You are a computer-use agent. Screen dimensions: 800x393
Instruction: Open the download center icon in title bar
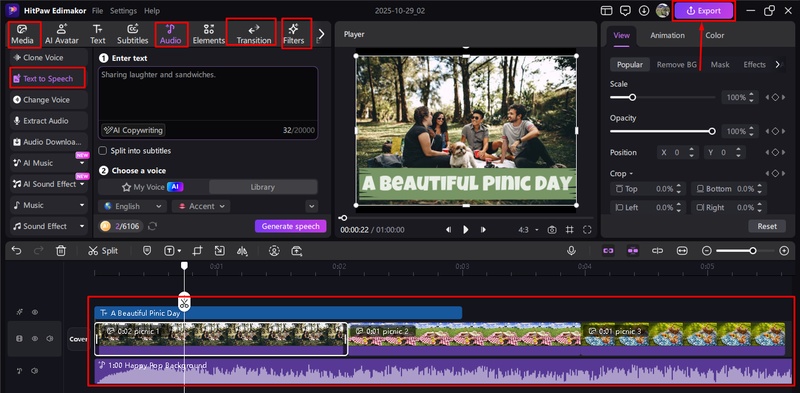point(644,10)
